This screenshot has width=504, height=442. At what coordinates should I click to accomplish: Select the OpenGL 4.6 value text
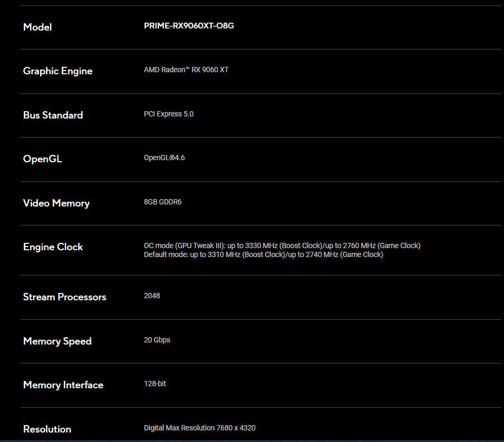[164, 158]
